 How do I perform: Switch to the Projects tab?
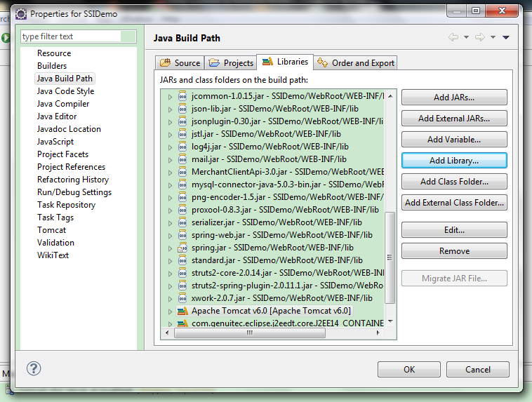pyautogui.click(x=232, y=63)
